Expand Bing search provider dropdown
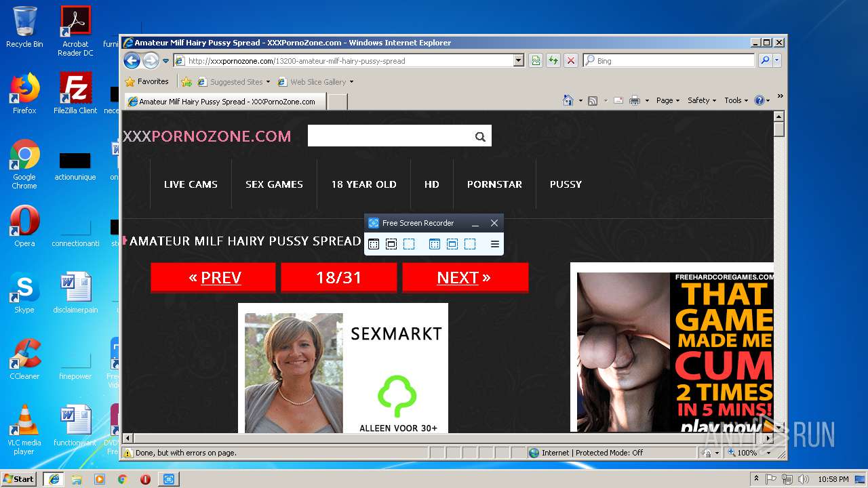The image size is (868, 488). [x=777, y=60]
